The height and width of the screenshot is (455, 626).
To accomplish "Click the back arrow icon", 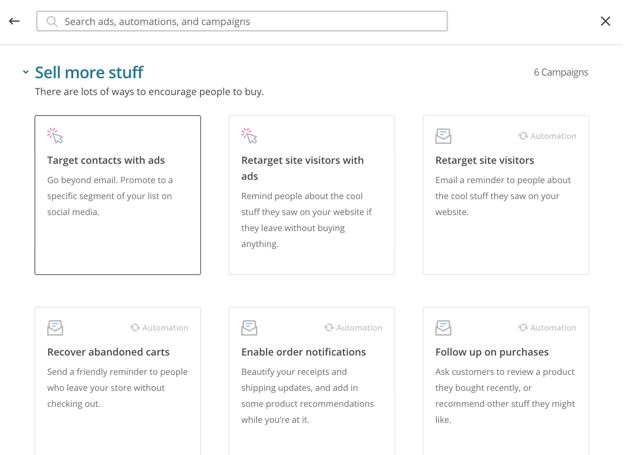I will [x=14, y=21].
